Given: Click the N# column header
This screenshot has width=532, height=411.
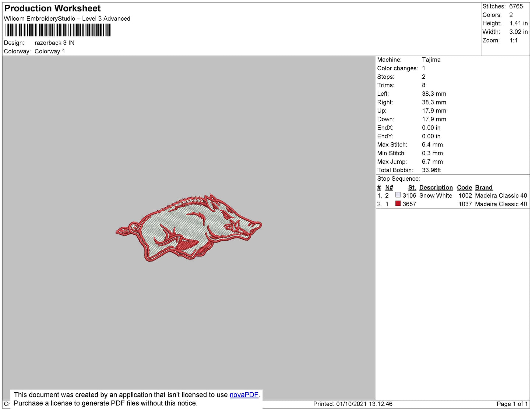Looking at the screenshot, I should (x=389, y=188).
